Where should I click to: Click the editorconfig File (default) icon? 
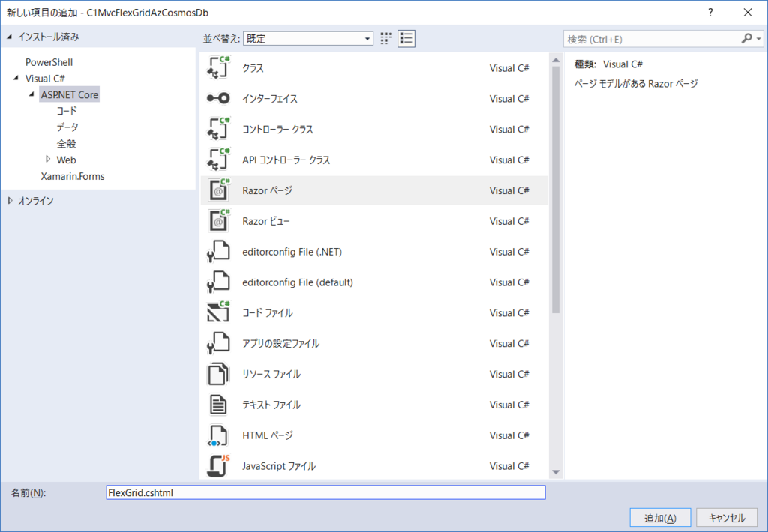[x=218, y=282]
